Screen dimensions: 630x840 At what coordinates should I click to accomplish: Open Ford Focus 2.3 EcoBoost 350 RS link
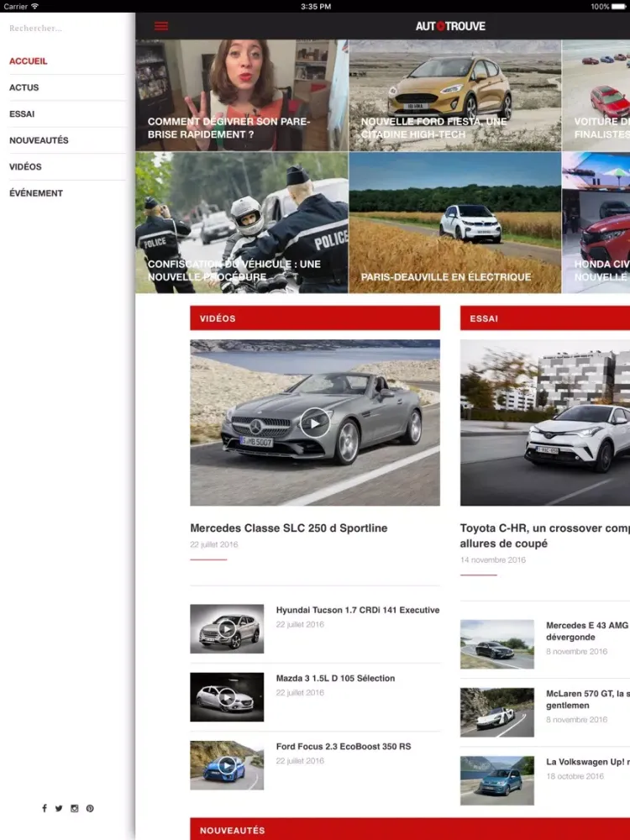(x=344, y=746)
